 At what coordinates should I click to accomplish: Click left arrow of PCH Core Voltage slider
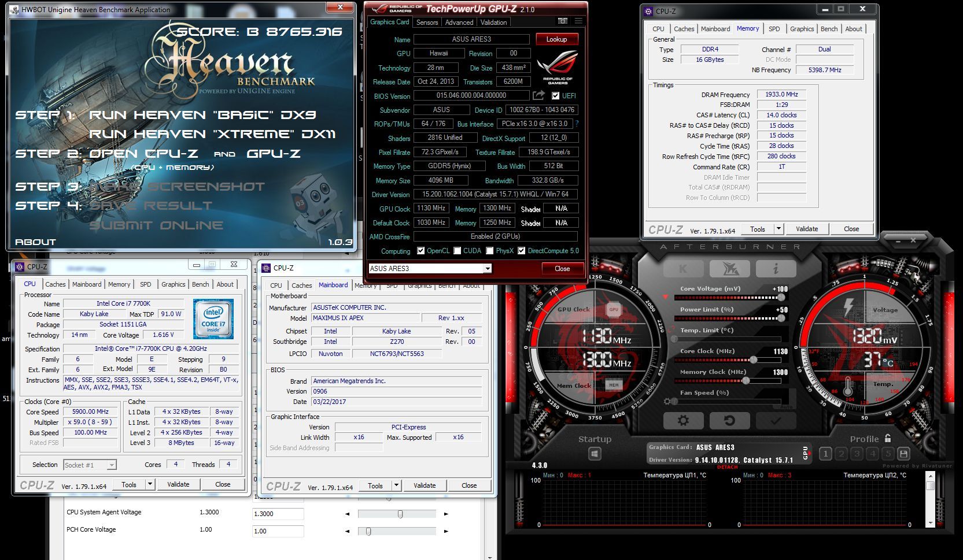(x=348, y=531)
